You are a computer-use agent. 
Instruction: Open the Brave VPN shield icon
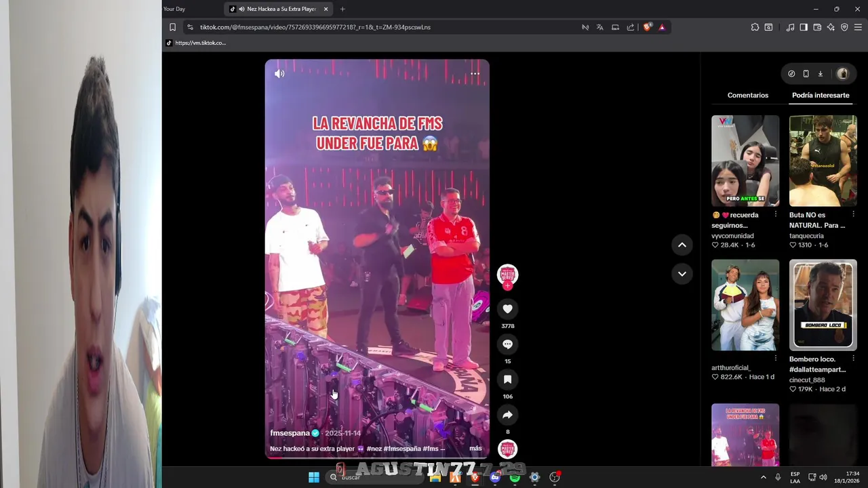coord(844,27)
